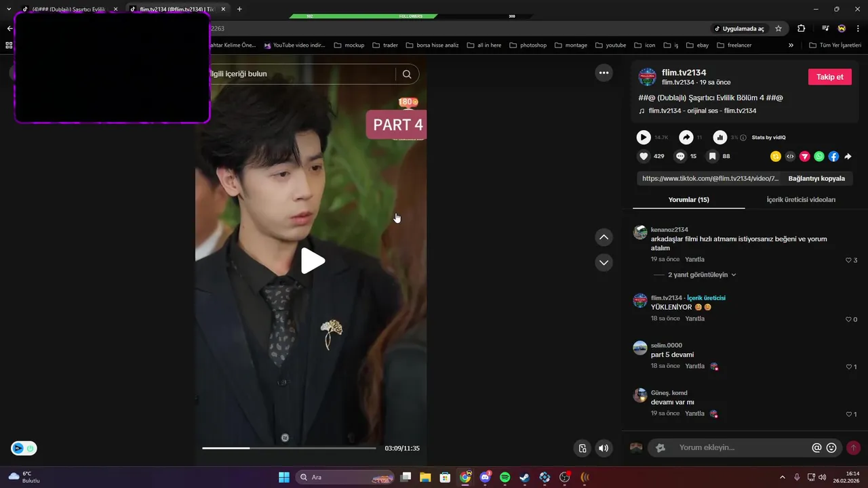Screen dimensions: 868x488
Task: Open Spotify from the taskbar
Action: click(x=505, y=477)
